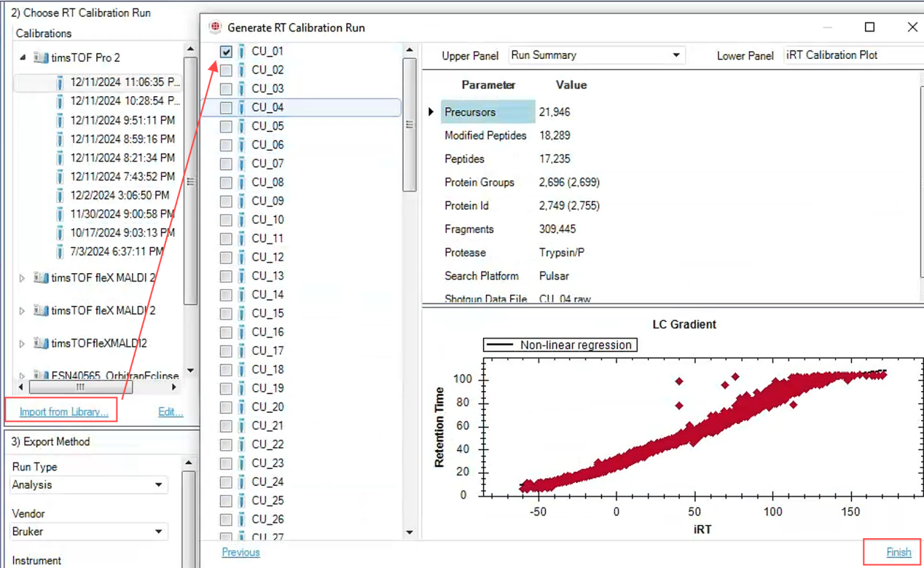Click the horizontal scrollbar thumb in Calibrations tree

(81, 387)
